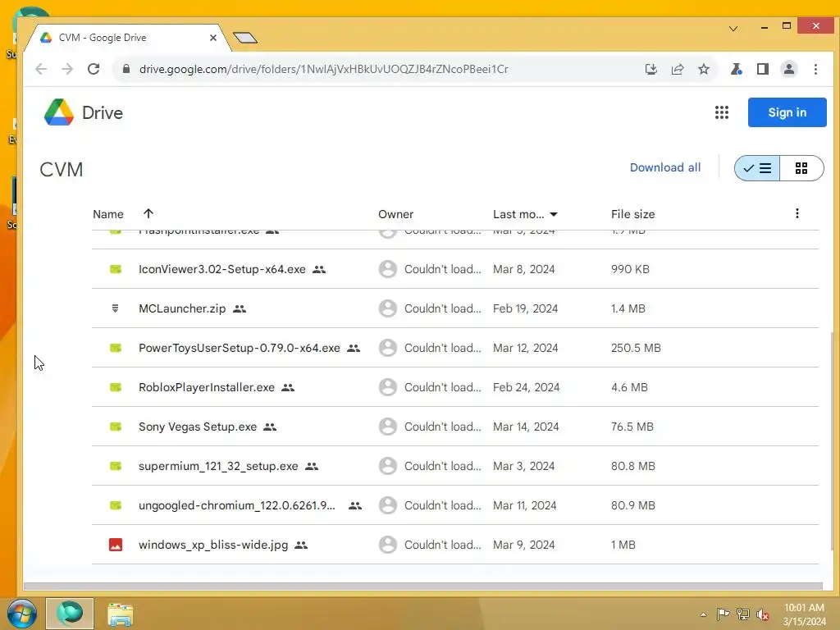Close the CVM - Google Drive tab
840x630 pixels.
point(213,38)
